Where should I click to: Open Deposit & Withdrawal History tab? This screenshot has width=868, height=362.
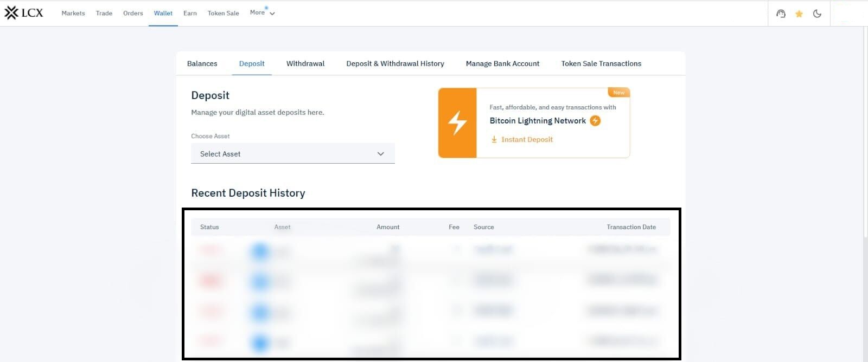(x=395, y=63)
